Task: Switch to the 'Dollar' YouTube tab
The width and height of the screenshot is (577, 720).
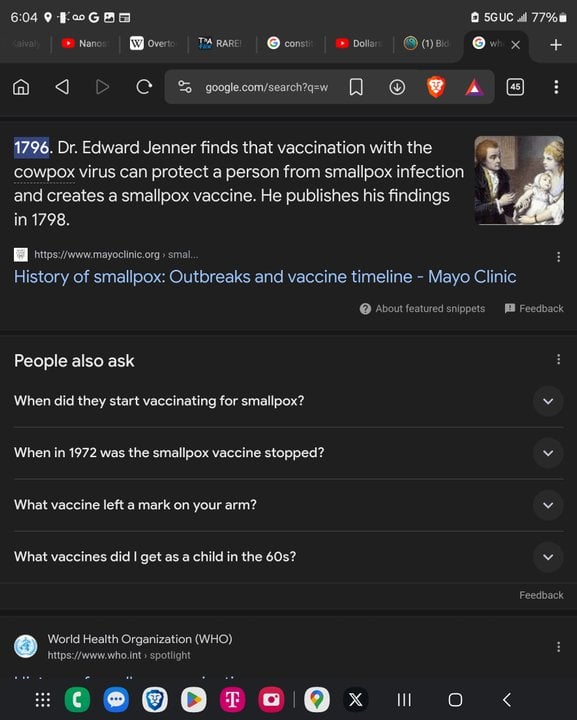Action: [359, 44]
